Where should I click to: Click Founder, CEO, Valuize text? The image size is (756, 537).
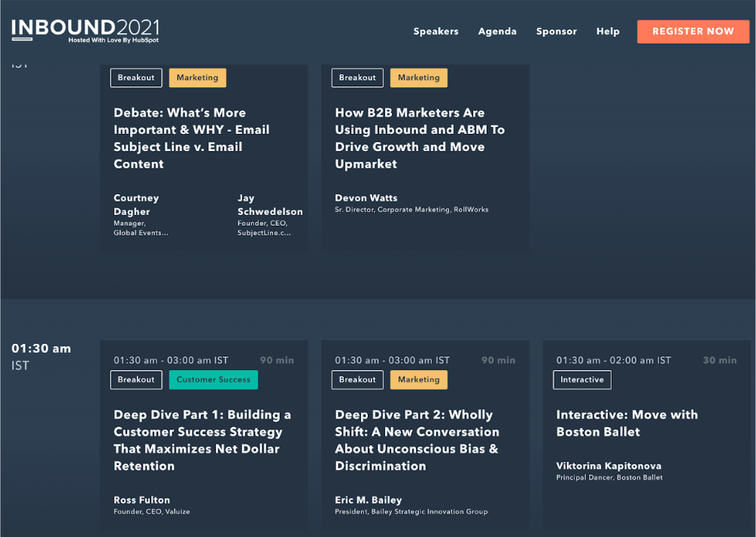[x=152, y=511]
